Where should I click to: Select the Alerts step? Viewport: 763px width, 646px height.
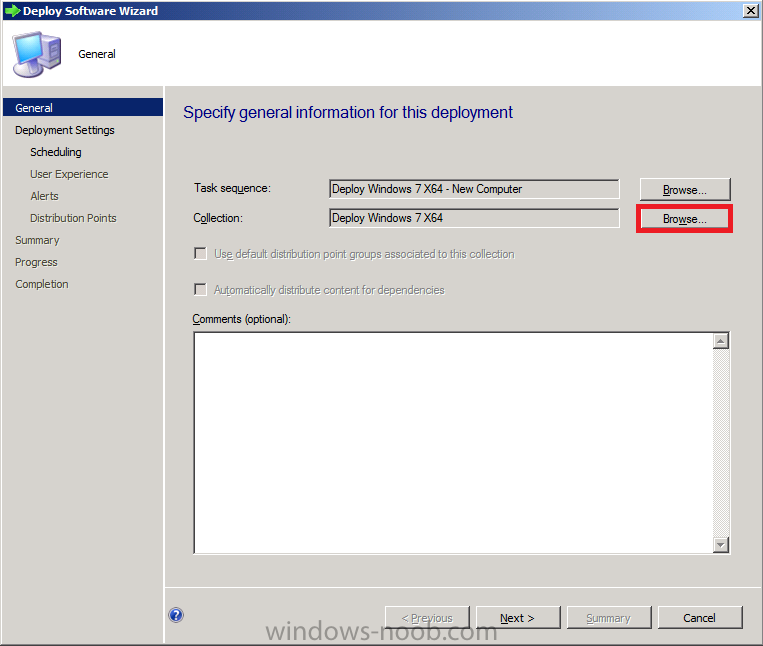[44, 196]
